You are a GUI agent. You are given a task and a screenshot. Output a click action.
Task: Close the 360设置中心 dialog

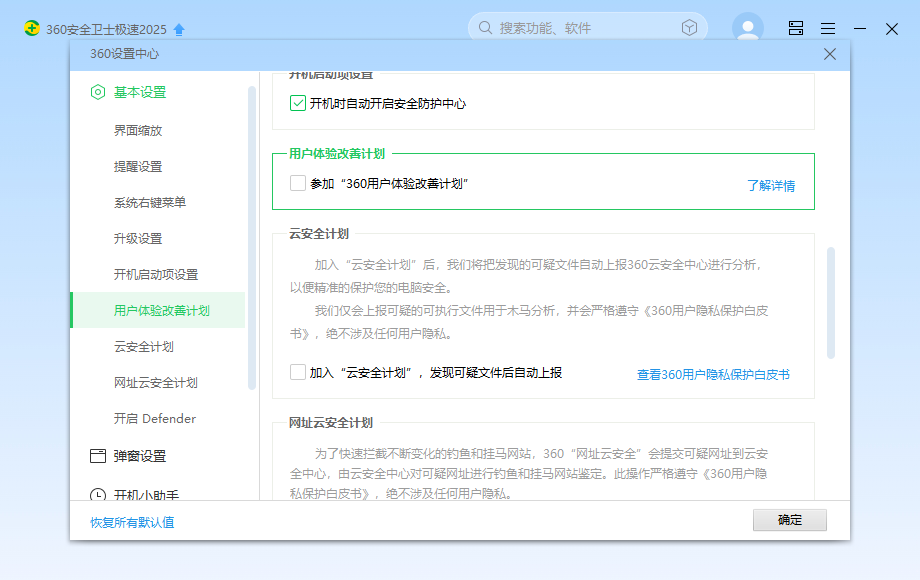[x=829, y=54]
